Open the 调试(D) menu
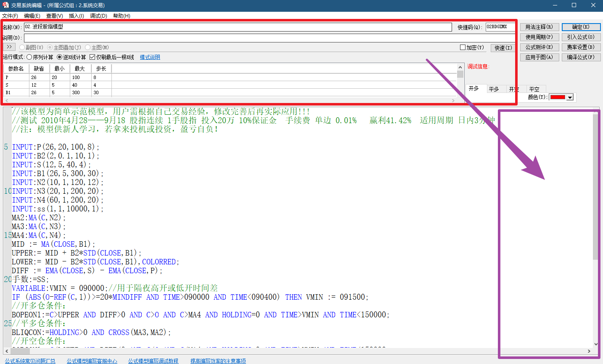The height and width of the screenshot is (364, 603). [98, 16]
